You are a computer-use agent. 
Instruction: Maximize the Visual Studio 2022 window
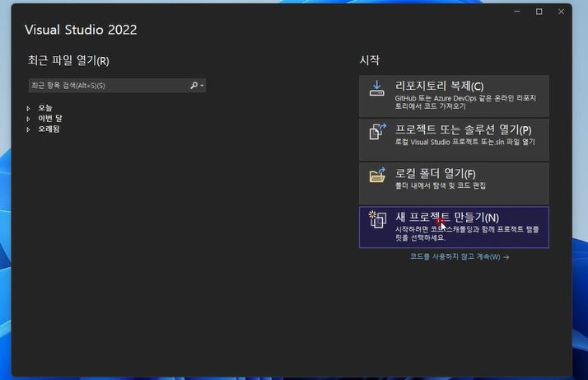pyautogui.click(x=539, y=12)
